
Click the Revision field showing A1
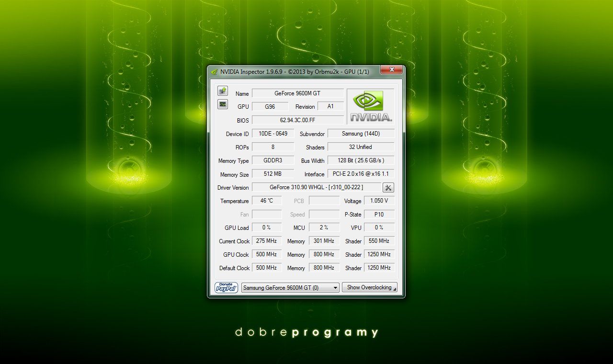coord(330,107)
